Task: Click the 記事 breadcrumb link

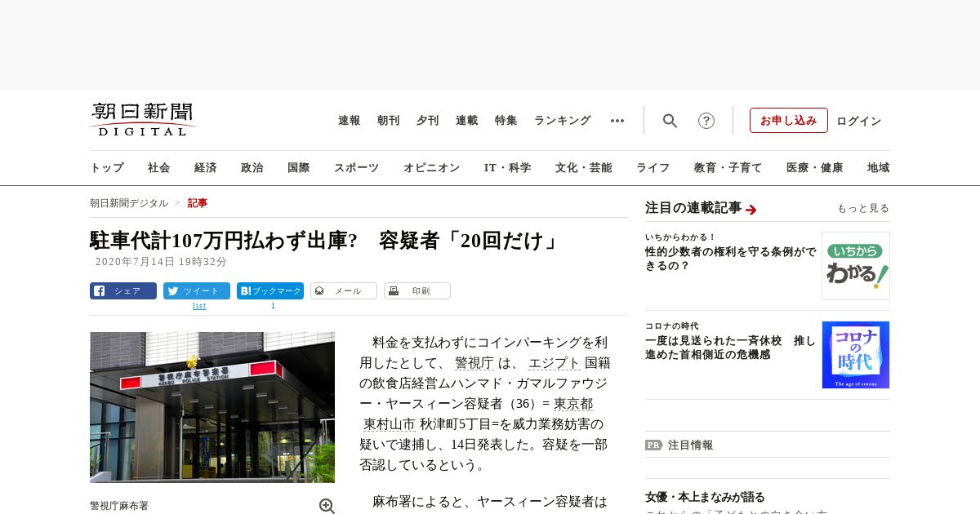Action: [198, 203]
